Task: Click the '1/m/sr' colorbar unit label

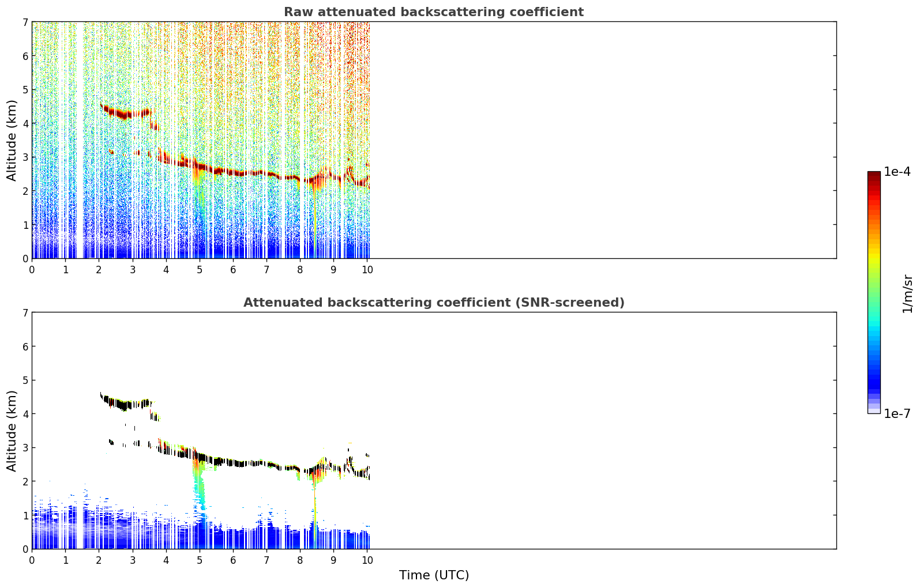Action: click(907, 293)
